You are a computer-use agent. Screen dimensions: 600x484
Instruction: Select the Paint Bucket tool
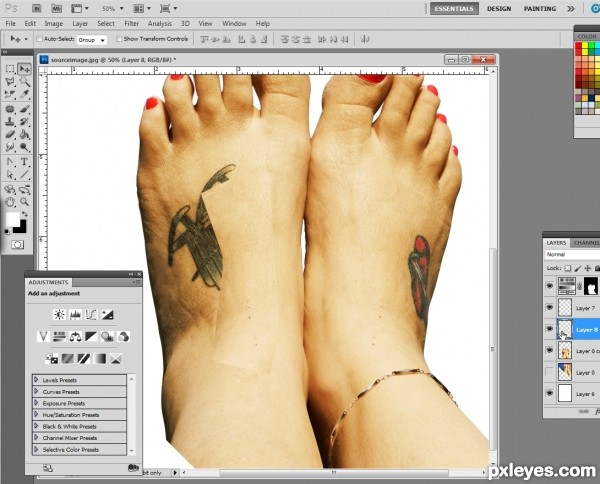24,135
